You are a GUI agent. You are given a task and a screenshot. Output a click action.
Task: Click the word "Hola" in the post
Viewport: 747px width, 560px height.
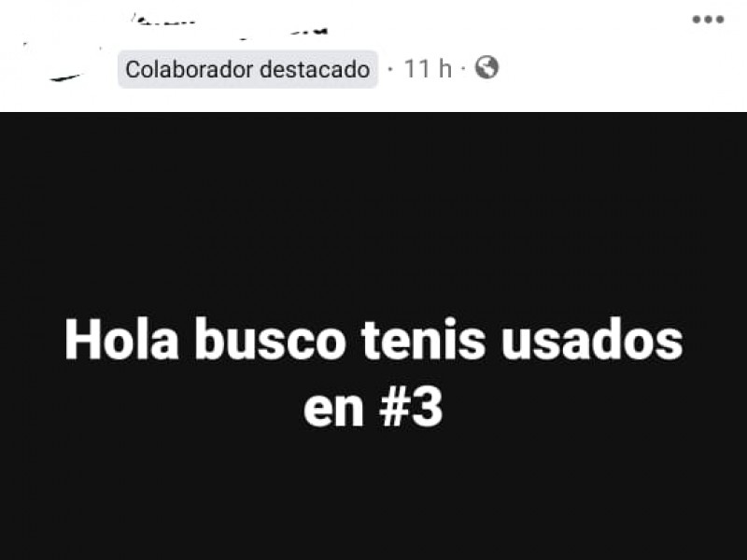[122, 339]
